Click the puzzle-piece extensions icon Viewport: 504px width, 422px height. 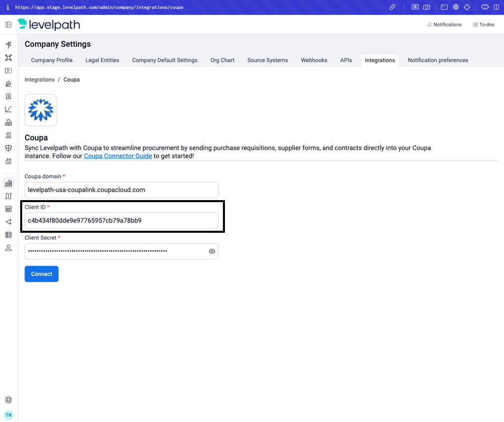485,7
